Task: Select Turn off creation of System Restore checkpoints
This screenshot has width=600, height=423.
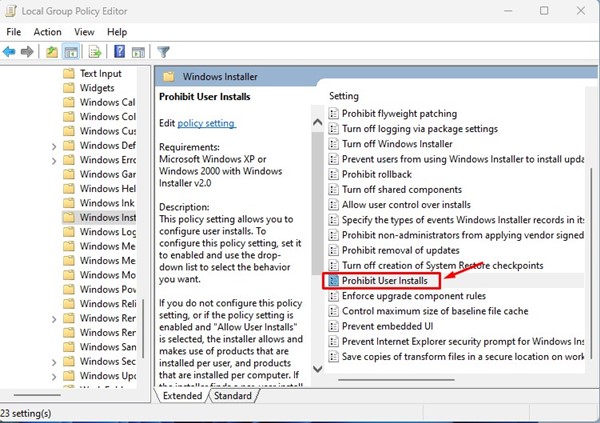Action: click(x=442, y=265)
